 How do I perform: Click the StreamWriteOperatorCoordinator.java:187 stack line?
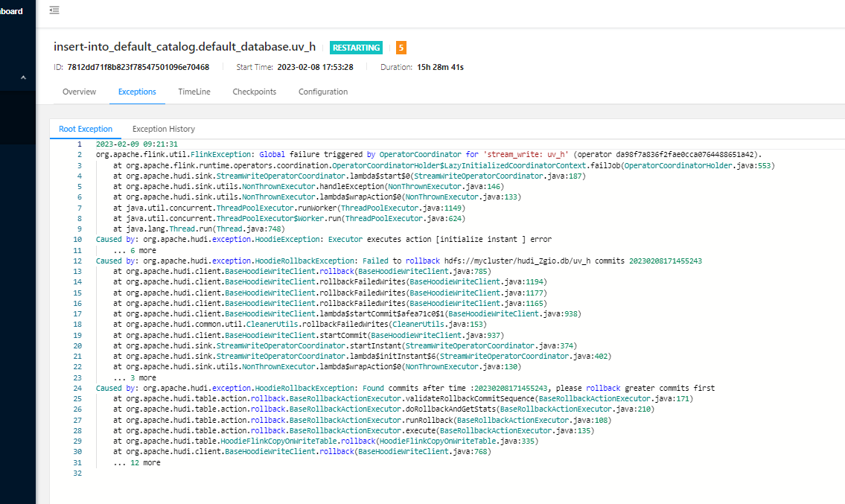[349, 176]
